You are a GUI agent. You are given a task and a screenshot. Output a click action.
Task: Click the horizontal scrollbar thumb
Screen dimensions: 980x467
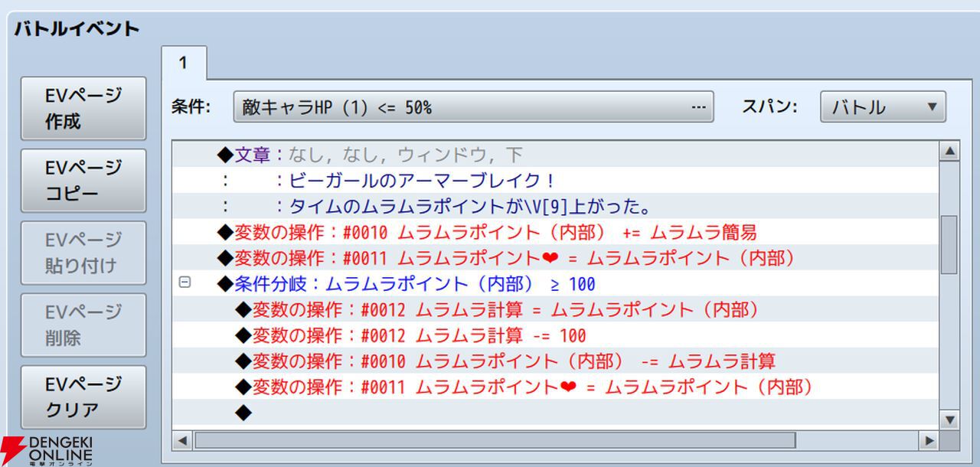click(494, 441)
